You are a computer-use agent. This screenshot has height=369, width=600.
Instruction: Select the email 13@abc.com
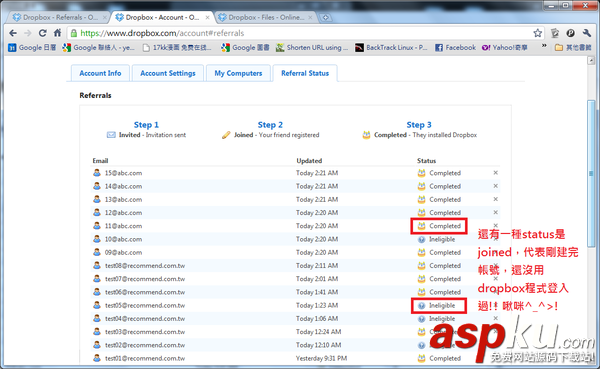(x=123, y=199)
